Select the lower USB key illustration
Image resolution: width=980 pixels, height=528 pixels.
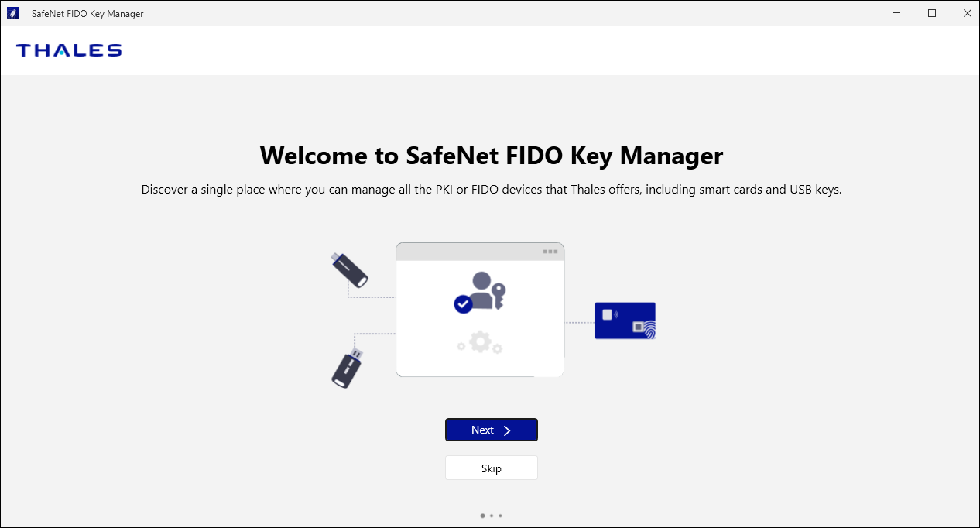point(348,369)
